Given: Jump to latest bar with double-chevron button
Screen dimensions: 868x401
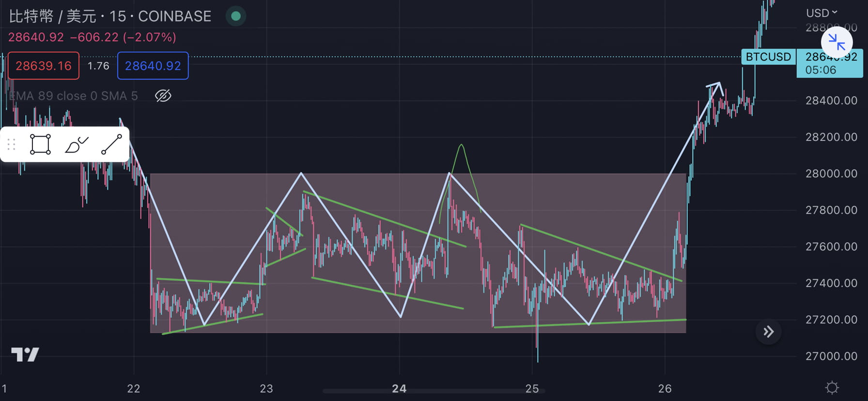Looking at the screenshot, I should pos(768,332).
